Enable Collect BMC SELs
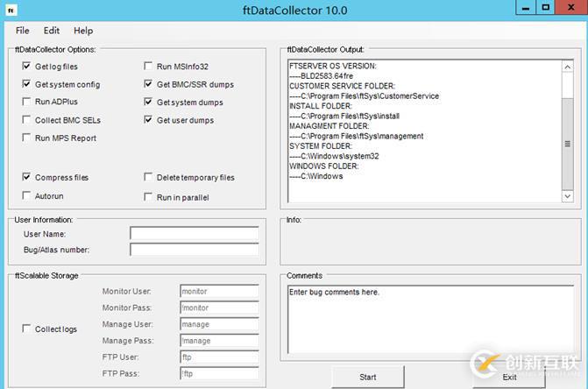 (26, 120)
